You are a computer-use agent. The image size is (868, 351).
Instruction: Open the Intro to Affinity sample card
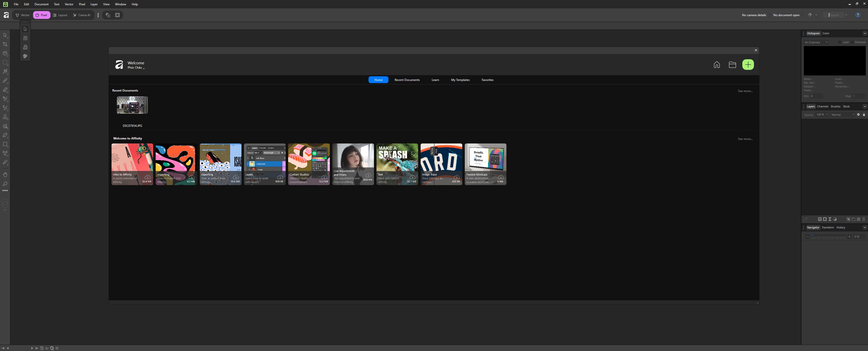point(132,164)
